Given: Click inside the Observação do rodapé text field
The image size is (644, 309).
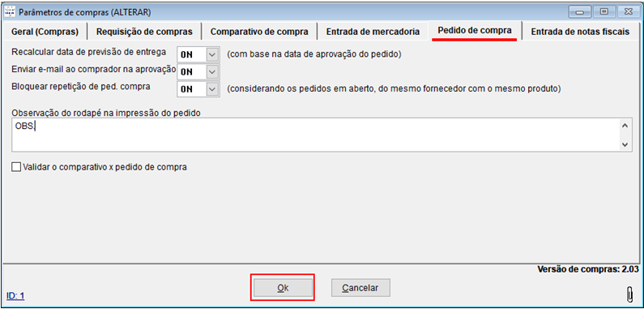Looking at the screenshot, I should tap(315, 135).
